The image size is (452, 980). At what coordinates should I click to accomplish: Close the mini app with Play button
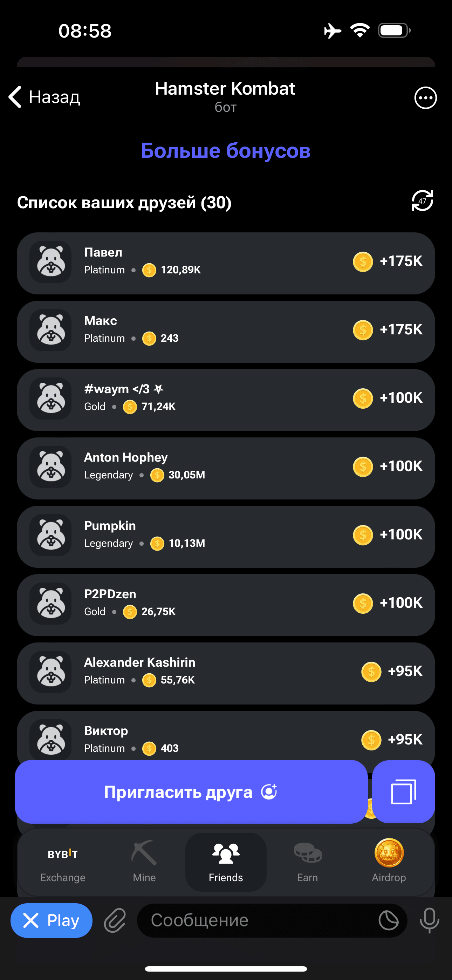pos(52,921)
